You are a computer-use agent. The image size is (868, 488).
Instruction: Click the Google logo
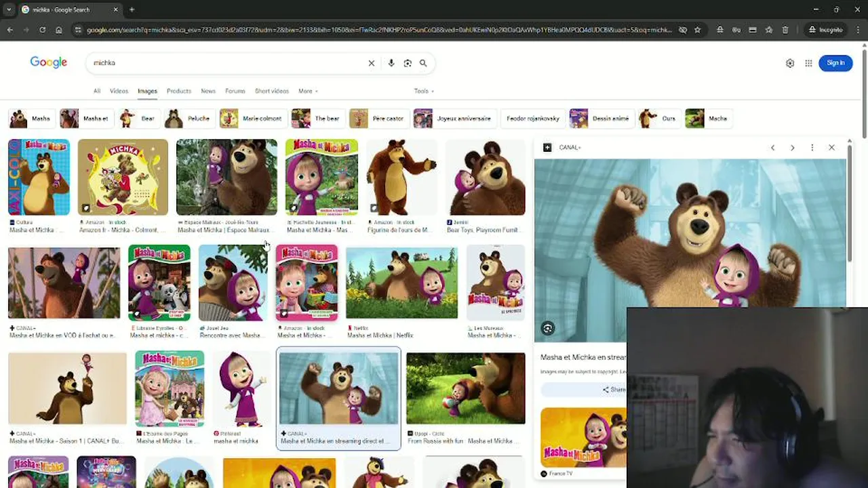point(48,62)
